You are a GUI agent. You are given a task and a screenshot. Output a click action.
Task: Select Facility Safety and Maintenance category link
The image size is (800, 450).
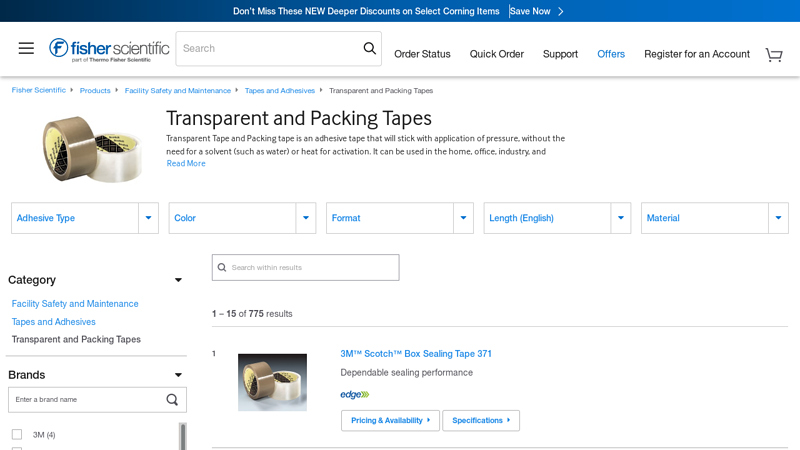pos(75,304)
